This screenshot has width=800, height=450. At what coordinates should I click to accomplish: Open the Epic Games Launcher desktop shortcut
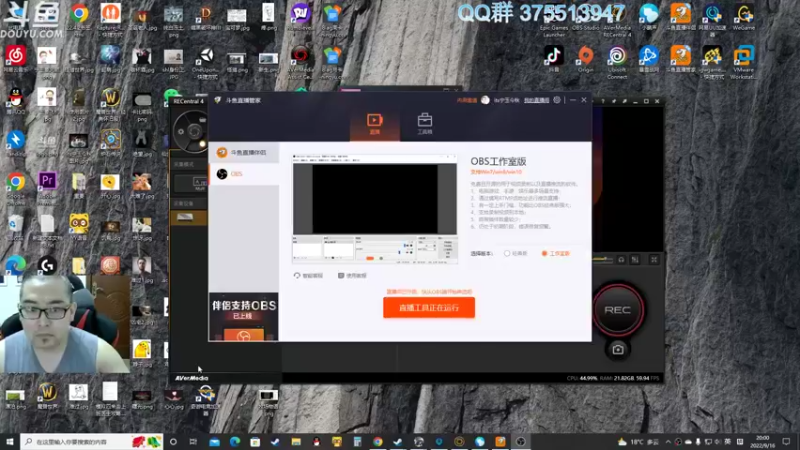click(x=554, y=20)
